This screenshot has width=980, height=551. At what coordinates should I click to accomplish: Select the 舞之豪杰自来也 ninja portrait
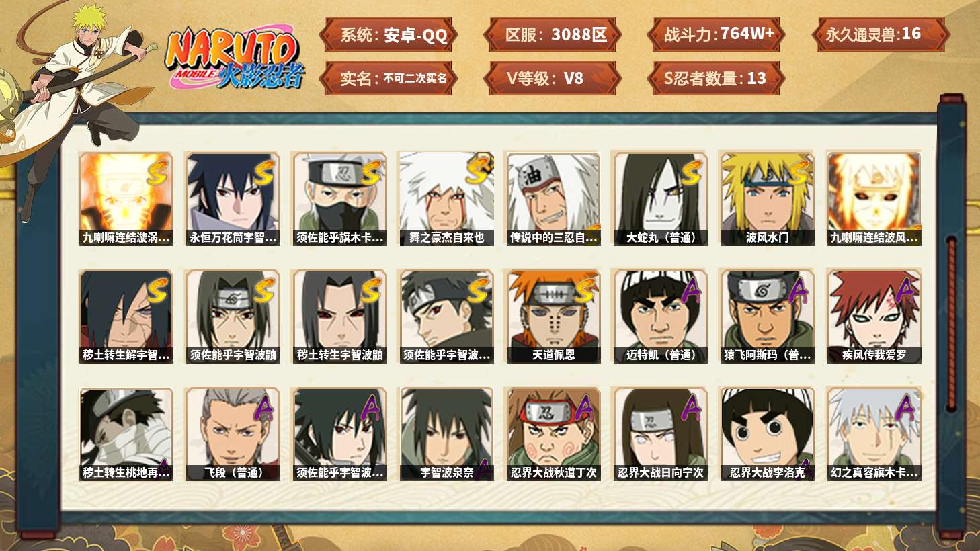click(x=446, y=198)
